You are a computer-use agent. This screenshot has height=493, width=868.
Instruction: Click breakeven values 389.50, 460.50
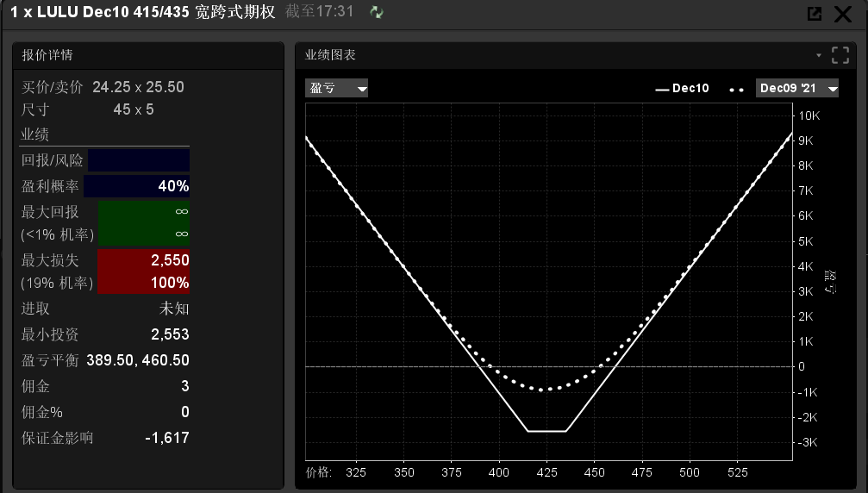tap(138, 360)
